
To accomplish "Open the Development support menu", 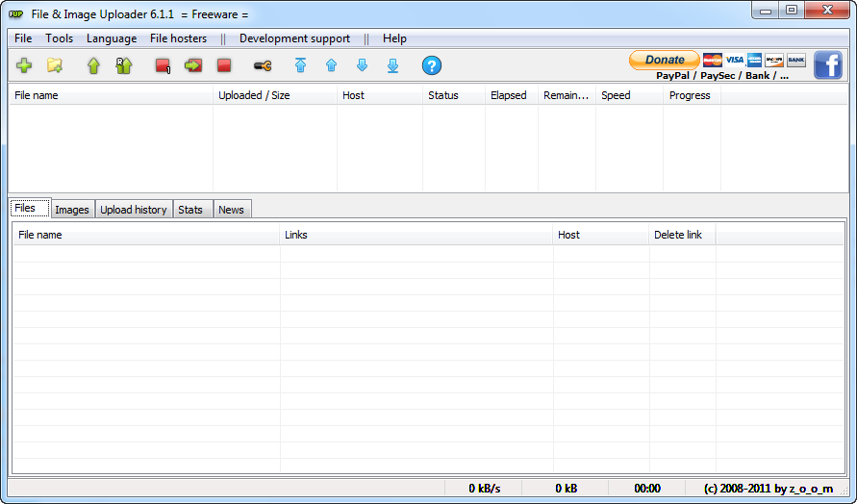I will coord(294,38).
